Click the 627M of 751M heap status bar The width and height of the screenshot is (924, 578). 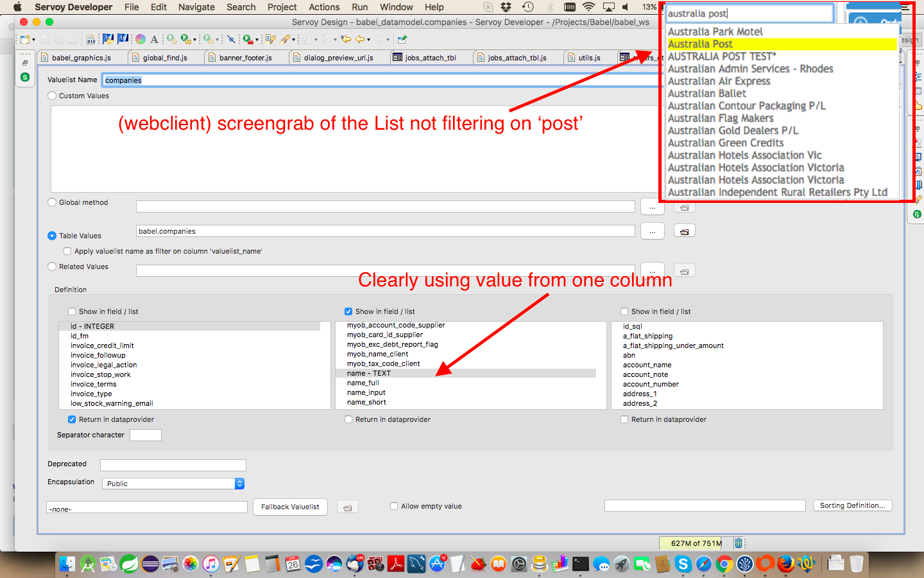[696, 543]
